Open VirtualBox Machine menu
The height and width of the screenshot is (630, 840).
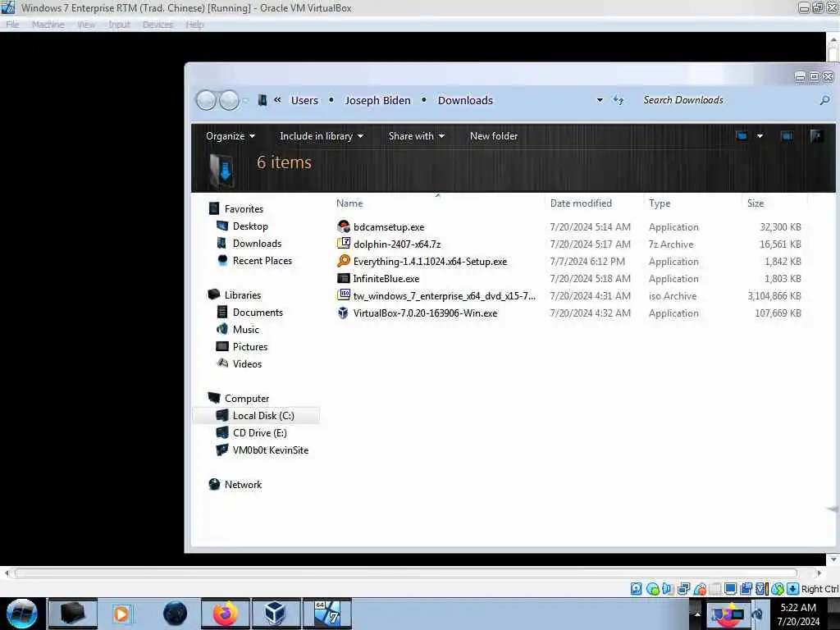pos(48,25)
